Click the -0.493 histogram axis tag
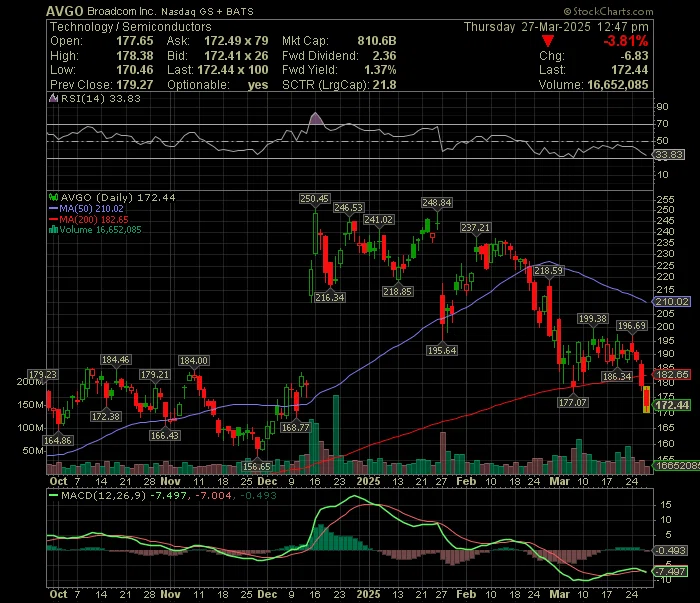Screen dimensions: 700x603 669,551
